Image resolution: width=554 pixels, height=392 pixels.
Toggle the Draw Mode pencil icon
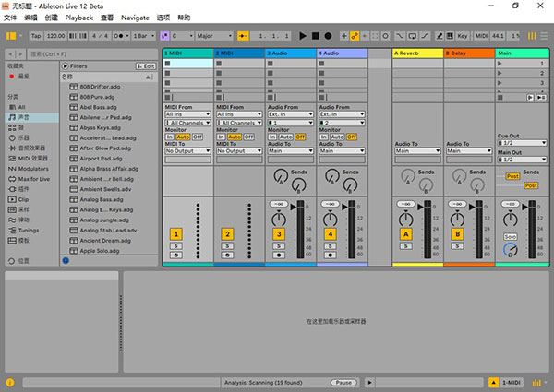click(x=440, y=36)
